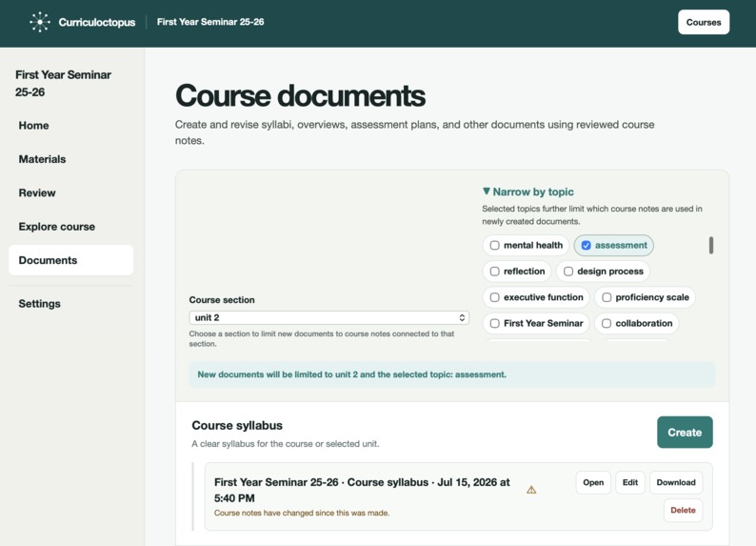Click First Year Seminar 25-26 header link
The image size is (756, 546).
tap(210, 22)
